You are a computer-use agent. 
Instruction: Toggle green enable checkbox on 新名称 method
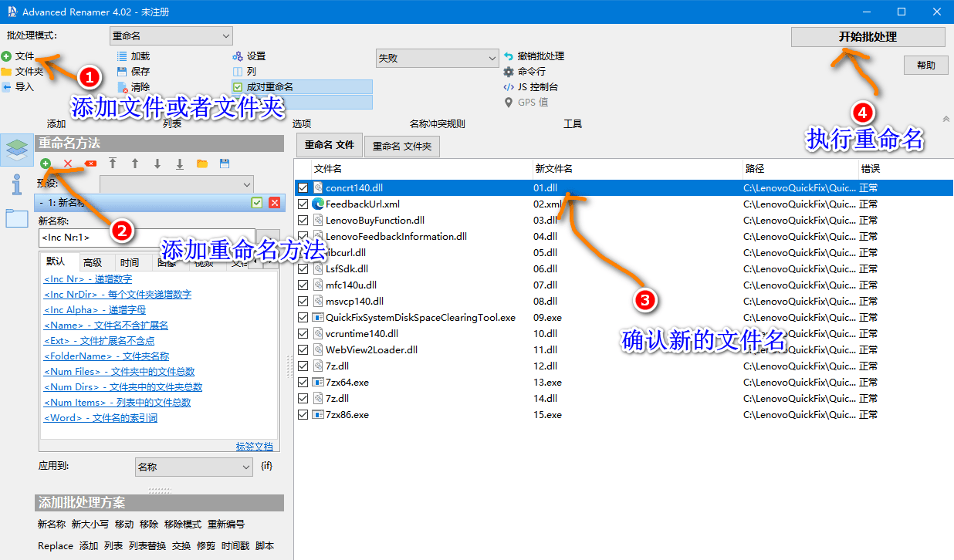(257, 203)
